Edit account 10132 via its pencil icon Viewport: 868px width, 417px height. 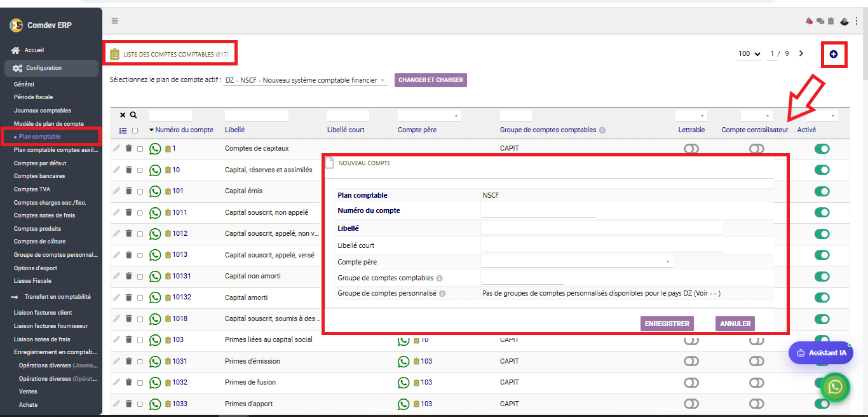click(116, 297)
